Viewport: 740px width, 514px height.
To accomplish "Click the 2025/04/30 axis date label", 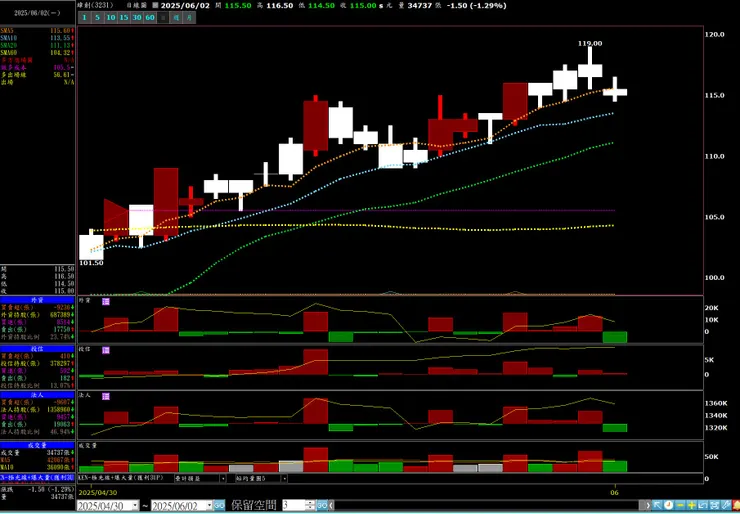I will tap(98, 493).
